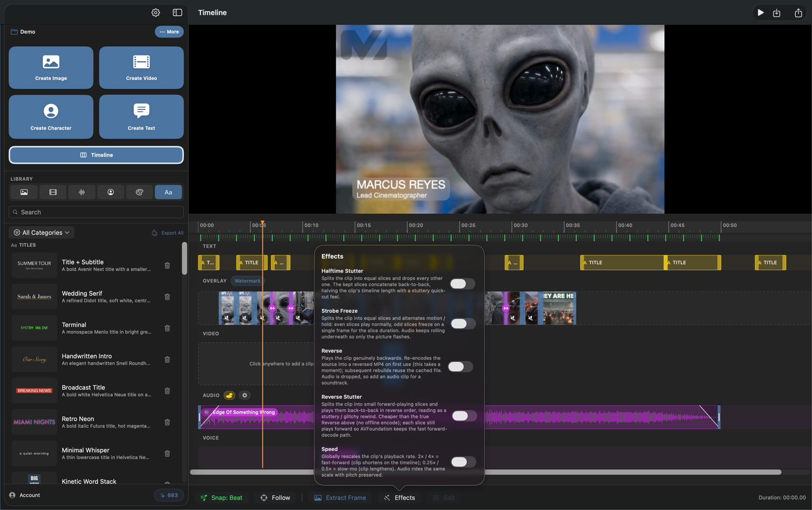
Task: Click the Demo project folder icon
Action: point(14,31)
